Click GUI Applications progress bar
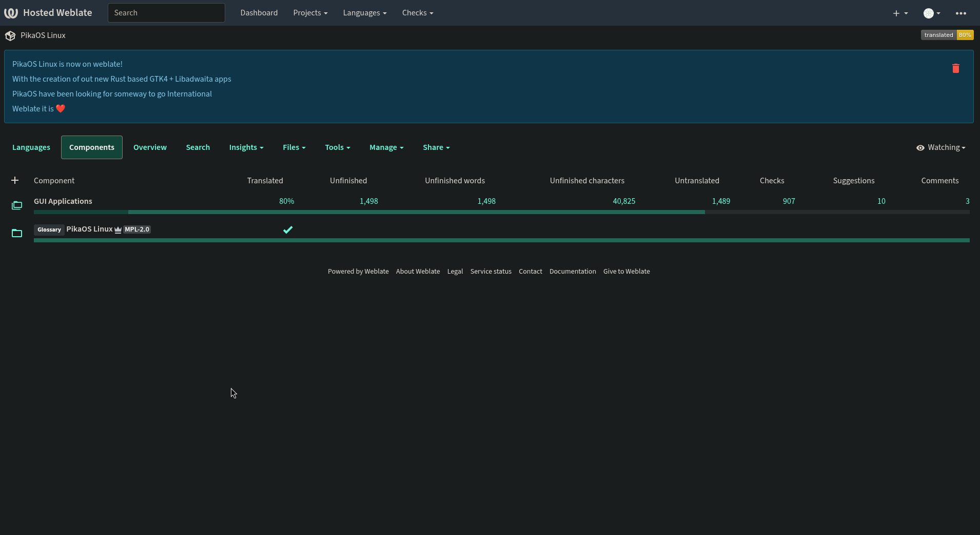 click(502, 212)
